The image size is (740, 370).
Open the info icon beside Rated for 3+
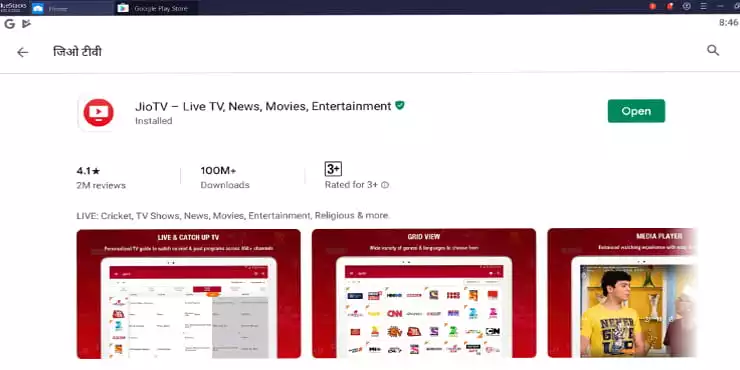pos(385,185)
